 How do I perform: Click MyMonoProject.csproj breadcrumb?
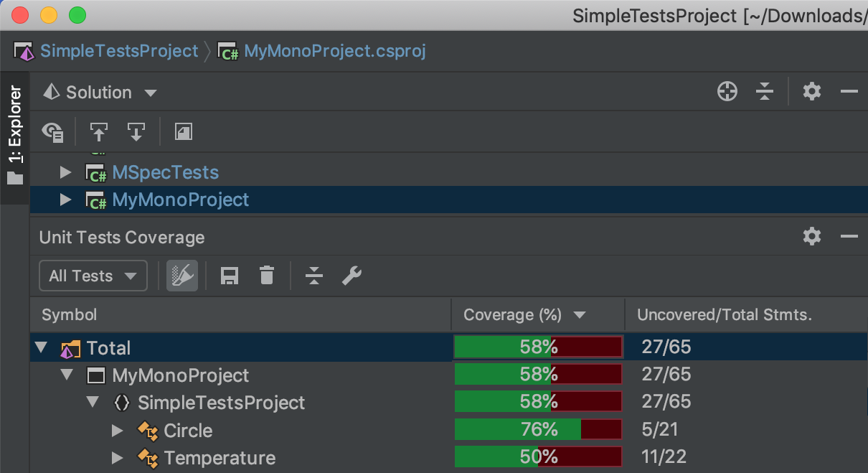(x=334, y=52)
